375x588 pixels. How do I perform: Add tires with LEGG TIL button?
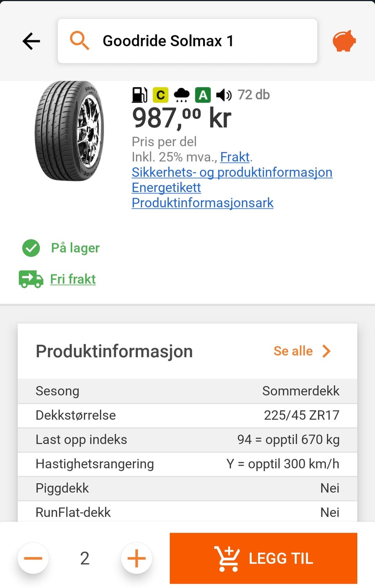point(263,558)
